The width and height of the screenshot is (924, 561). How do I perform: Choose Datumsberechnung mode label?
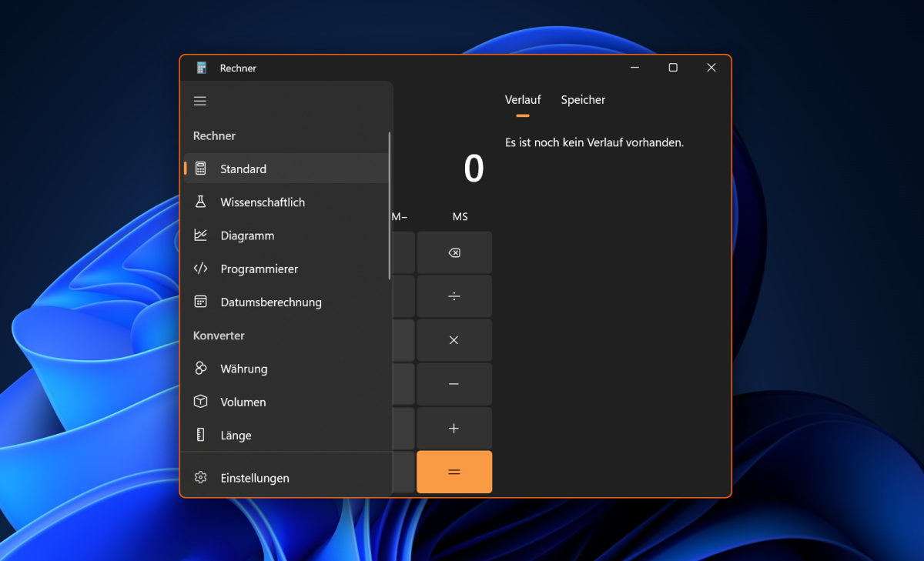[x=271, y=302]
